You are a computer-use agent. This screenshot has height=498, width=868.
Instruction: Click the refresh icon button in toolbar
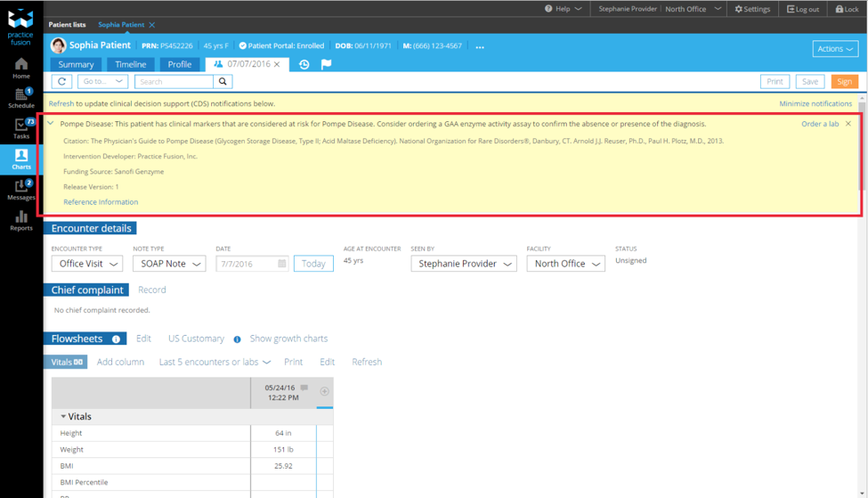coord(61,81)
